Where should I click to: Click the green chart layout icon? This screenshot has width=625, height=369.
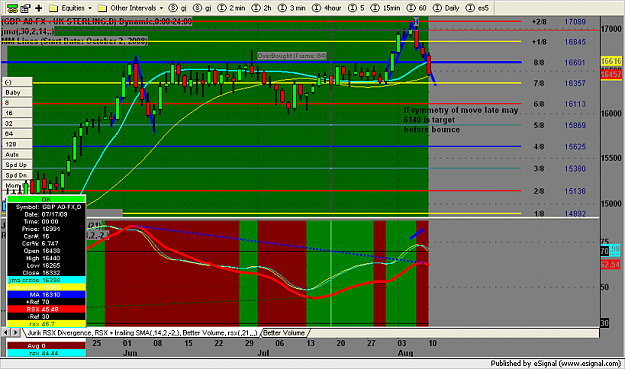click(12, 8)
